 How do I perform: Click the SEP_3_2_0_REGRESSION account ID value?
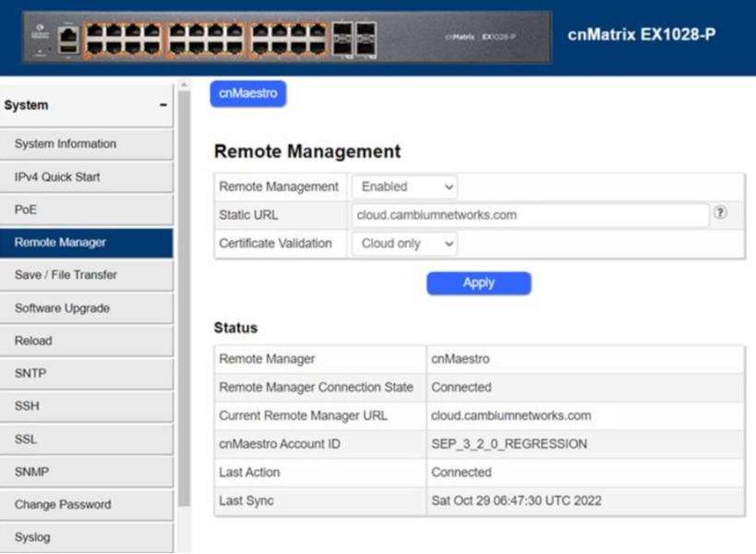point(510,444)
